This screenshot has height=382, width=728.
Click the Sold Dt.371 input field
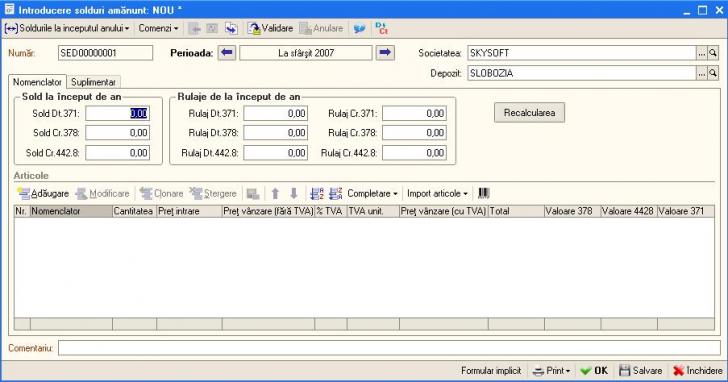117,113
